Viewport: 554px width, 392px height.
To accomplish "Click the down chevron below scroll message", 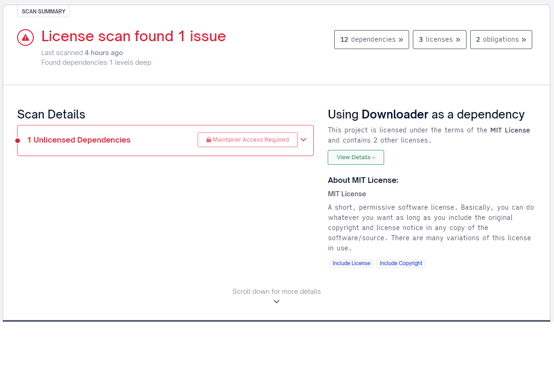I will pos(276,301).
